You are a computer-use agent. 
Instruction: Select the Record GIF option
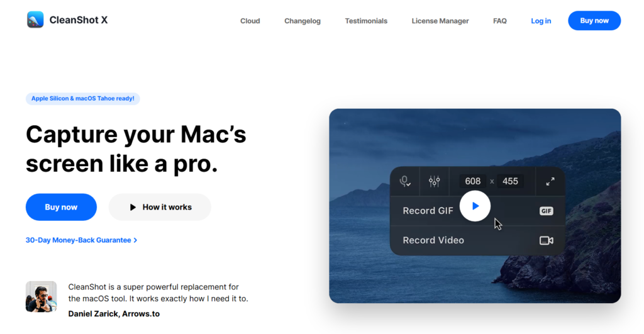[x=477, y=211]
